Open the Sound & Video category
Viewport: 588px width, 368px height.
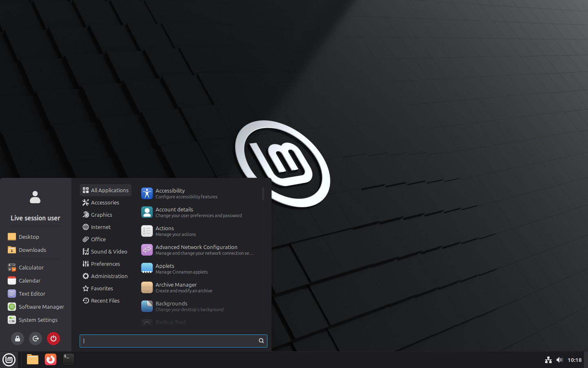coord(109,251)
